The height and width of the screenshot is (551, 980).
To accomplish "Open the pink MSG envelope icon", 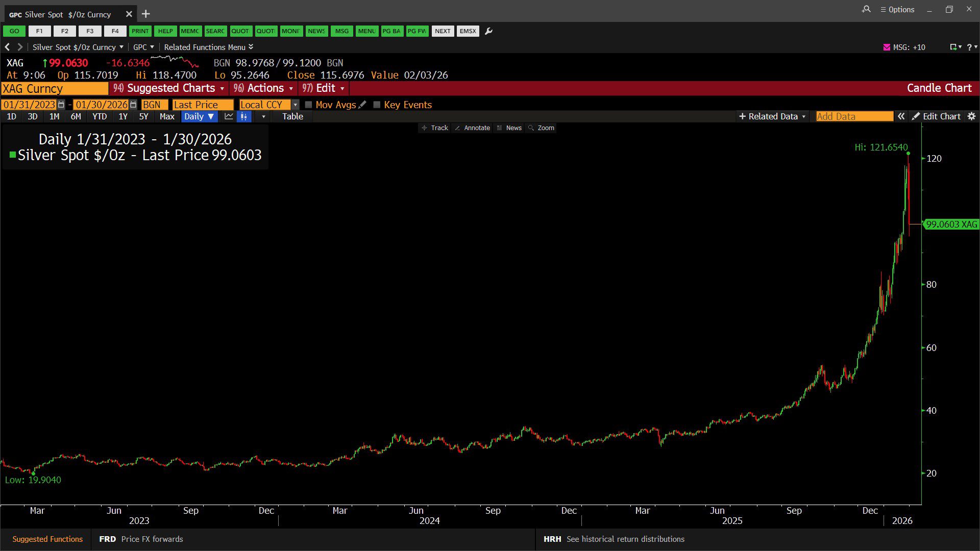I will (887, 47).
